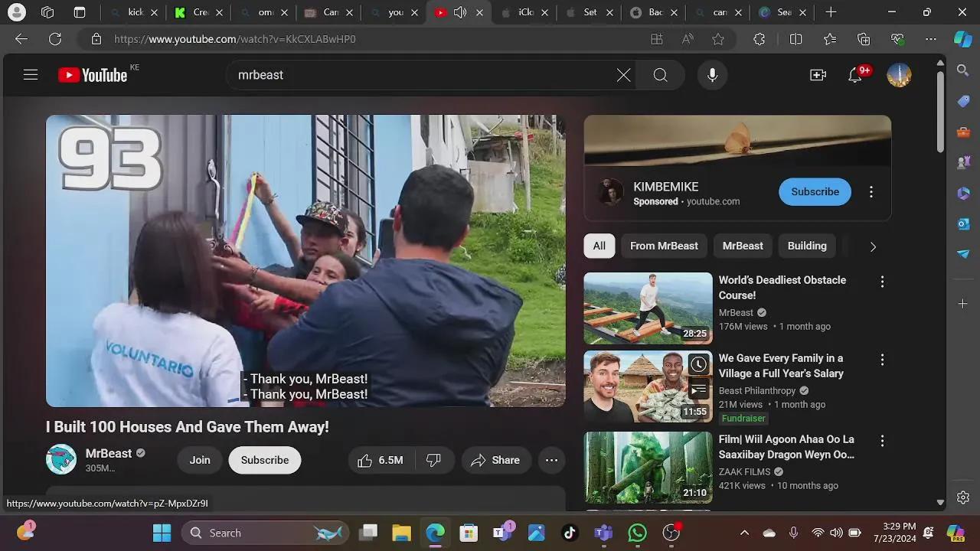Mute the YouTube tab audio
980x551 pixels.
click(x=460, y=12)
